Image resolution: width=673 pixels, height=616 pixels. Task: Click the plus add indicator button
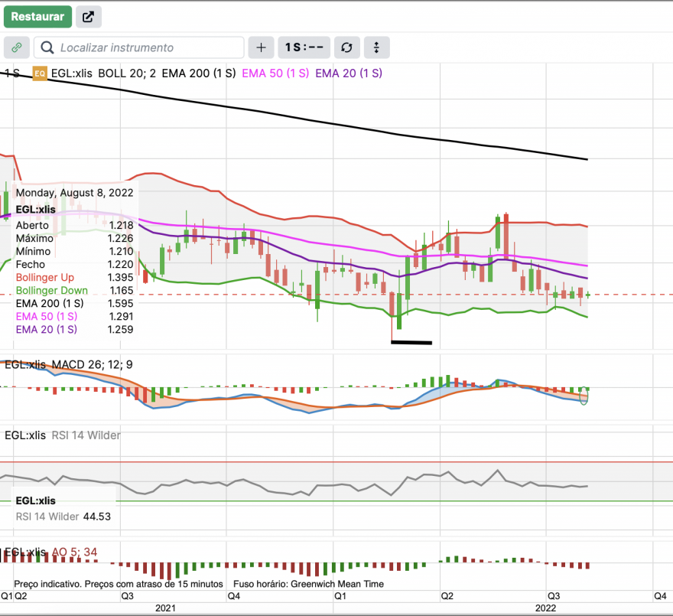pos(261,47)
